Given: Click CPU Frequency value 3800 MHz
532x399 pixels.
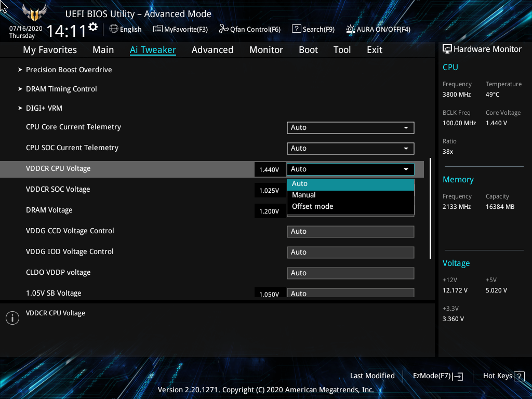Looking at the screenshot, I should [x=456, y=95].
